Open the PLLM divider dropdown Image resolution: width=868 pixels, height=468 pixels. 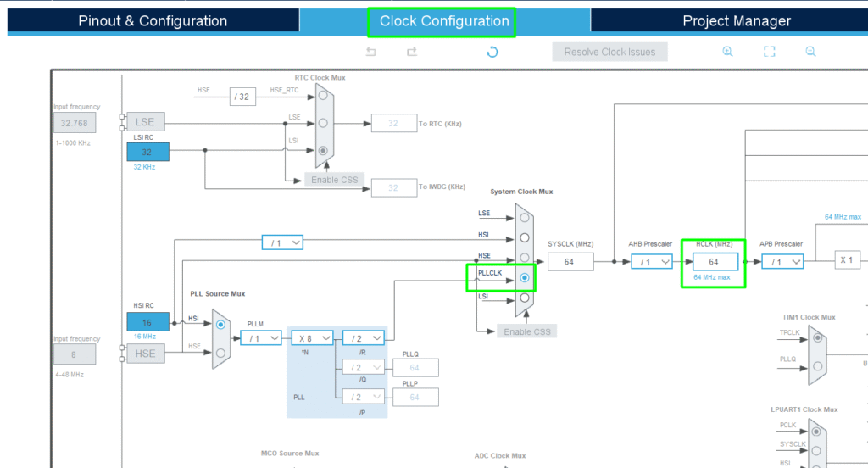261,337
